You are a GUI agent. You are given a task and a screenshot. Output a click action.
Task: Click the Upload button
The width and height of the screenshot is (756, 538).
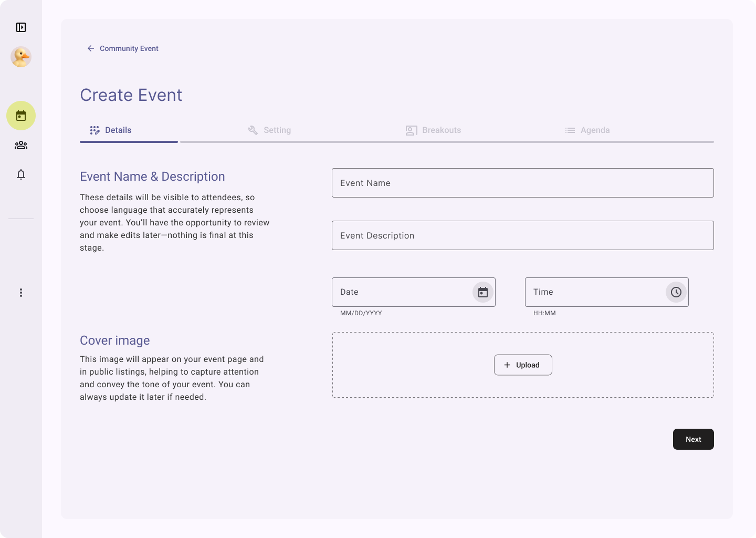[x=522, y=365]
